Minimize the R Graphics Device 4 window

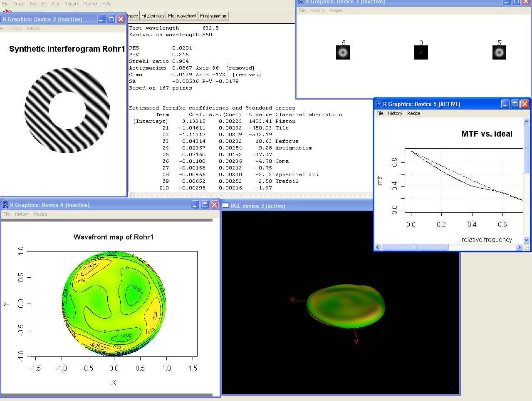[x=195, y=205]
